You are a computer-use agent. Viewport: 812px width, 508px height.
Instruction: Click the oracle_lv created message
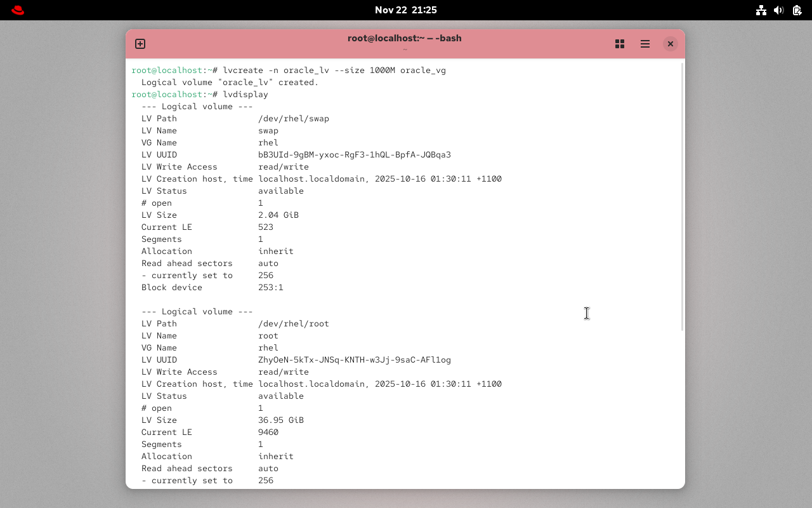(x=228, y=82)
